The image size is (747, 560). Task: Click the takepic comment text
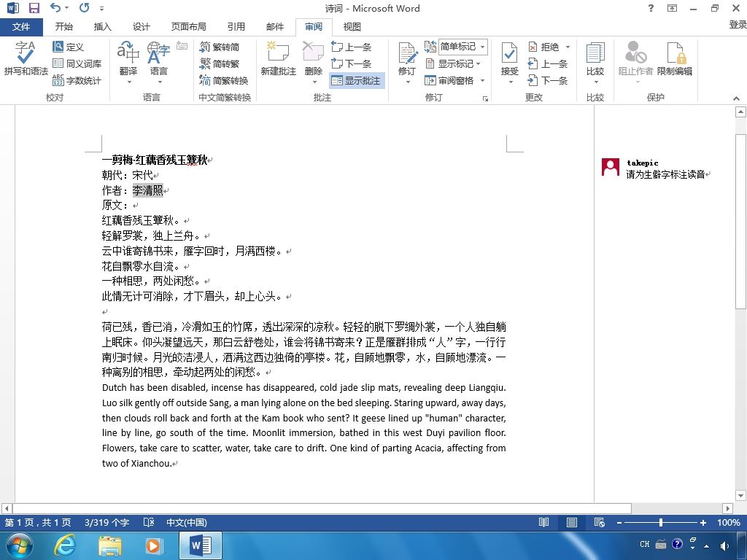(665, 174)
